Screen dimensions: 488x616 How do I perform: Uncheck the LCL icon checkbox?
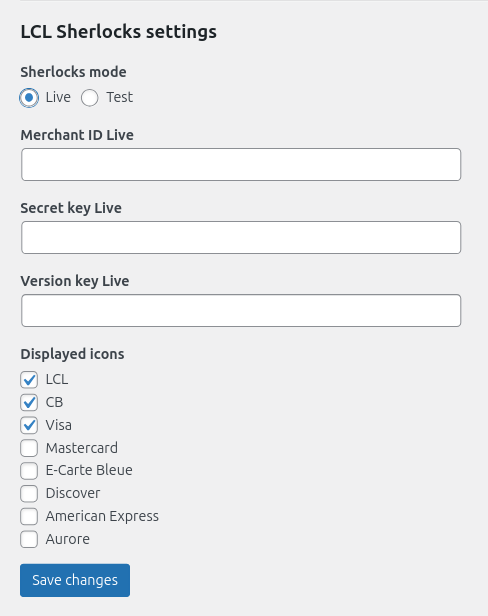click(29, 380)
